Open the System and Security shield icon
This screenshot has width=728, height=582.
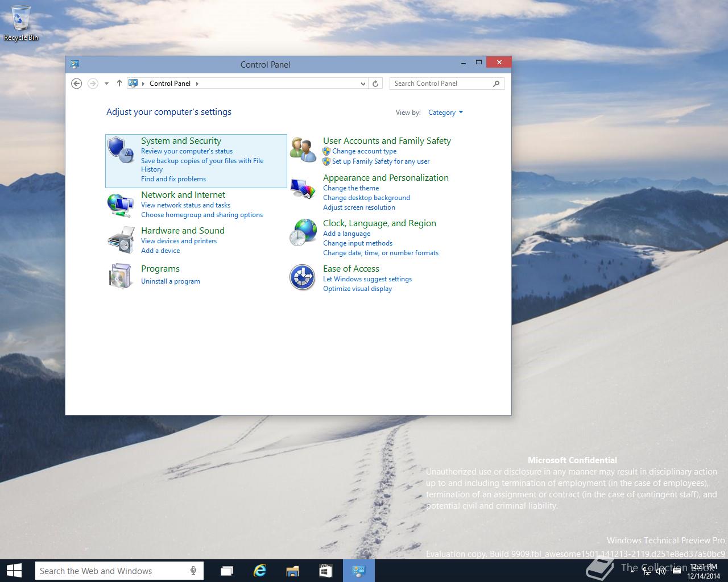tap(121, 150)
